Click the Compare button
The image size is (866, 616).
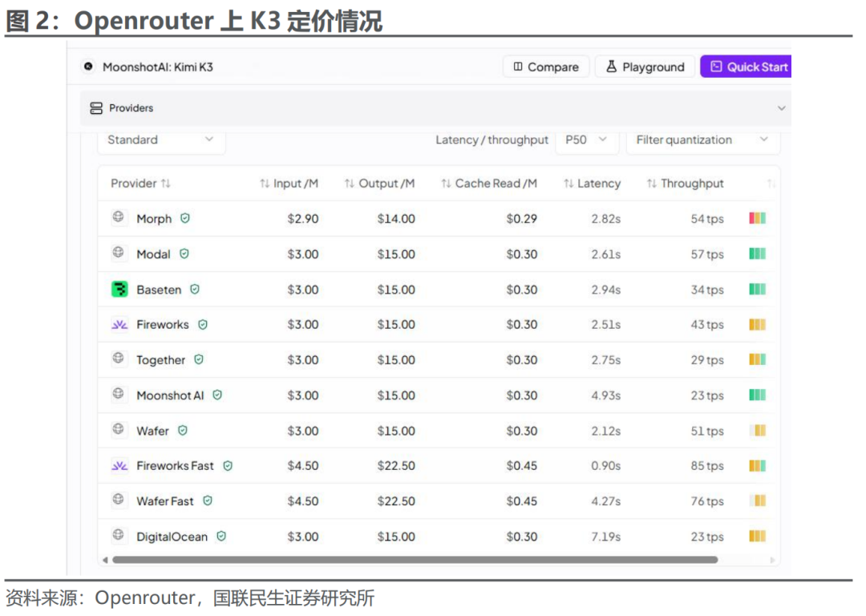546,67
